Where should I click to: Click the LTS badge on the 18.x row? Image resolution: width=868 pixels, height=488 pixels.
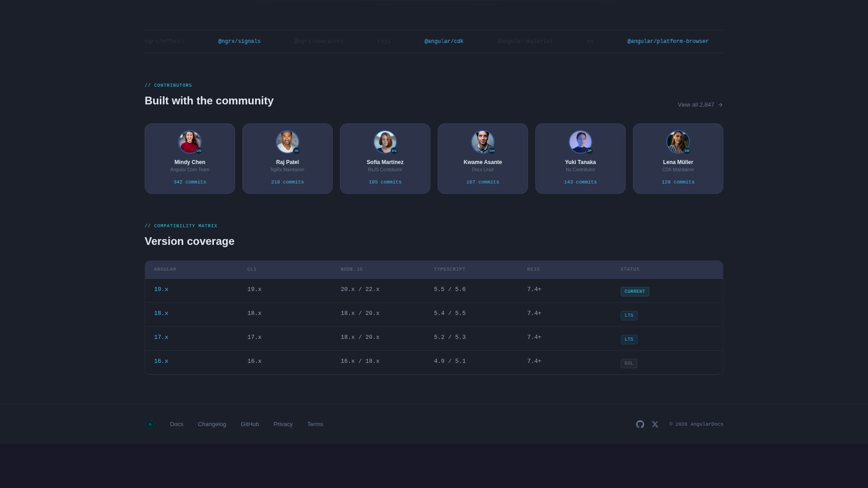(629, 315)
